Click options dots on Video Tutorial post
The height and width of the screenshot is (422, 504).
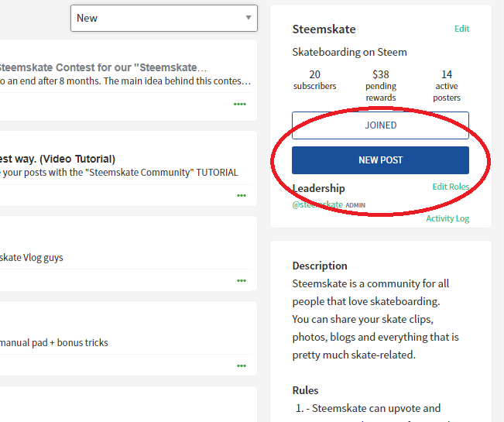[242, 195]
